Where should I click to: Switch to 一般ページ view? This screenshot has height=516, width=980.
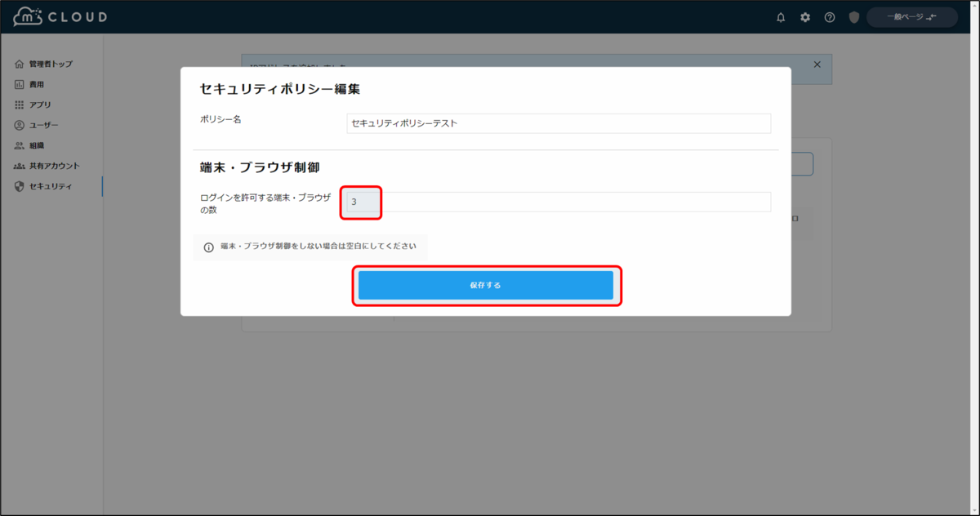(x=911, y=16)
